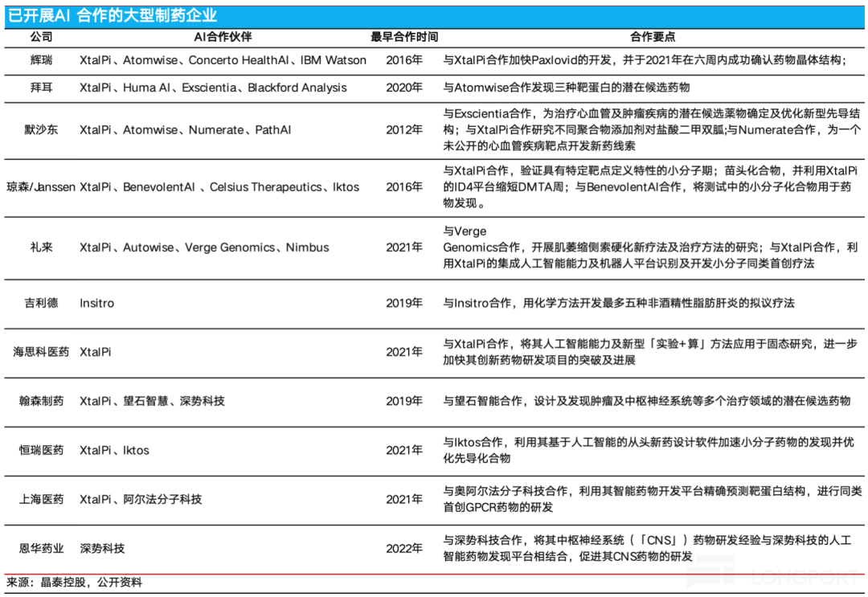The height and width of the screenshot is (597, 868).
Task: Click the 2021年 year in 海思科医药 row
Action: click(x=404, y=352)
